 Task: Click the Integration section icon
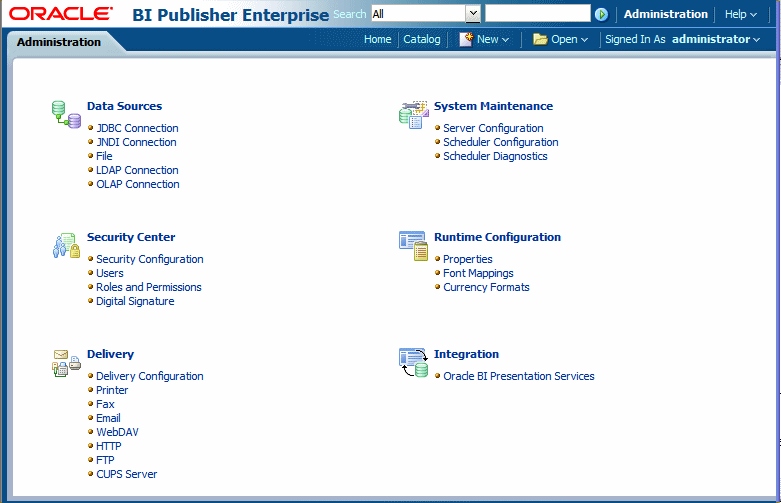click(x=413, y=363)
